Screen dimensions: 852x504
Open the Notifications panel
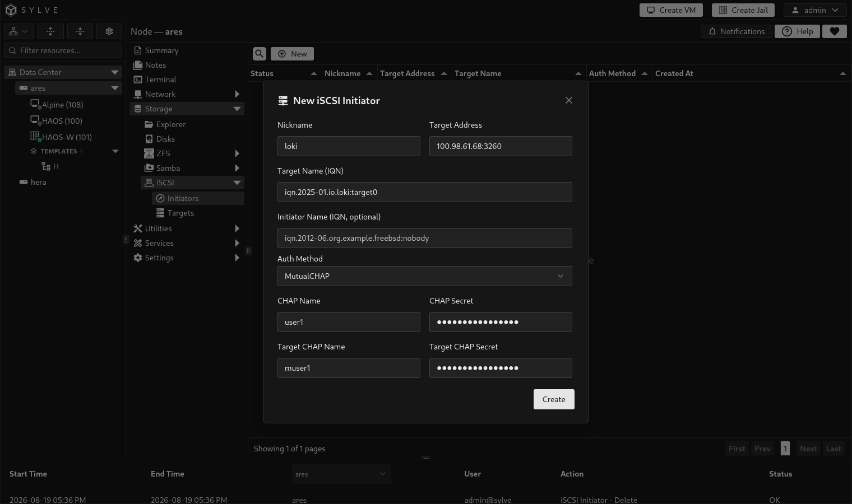tap(737, 31)
